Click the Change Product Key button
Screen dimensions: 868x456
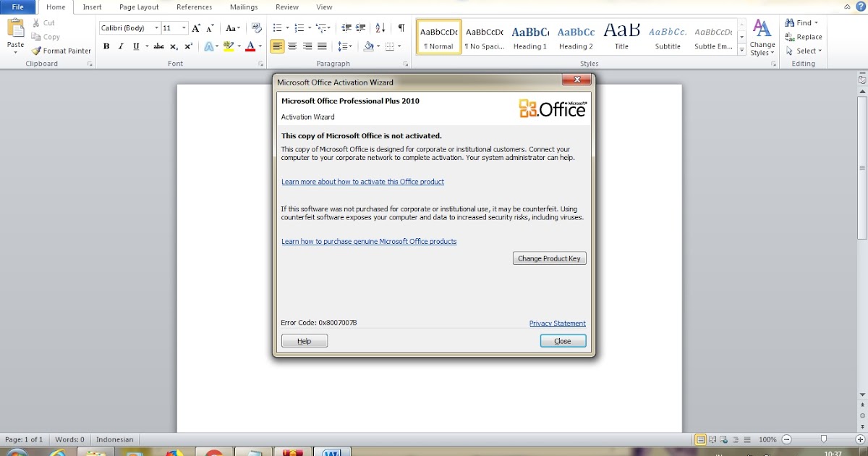click(549, 258)
